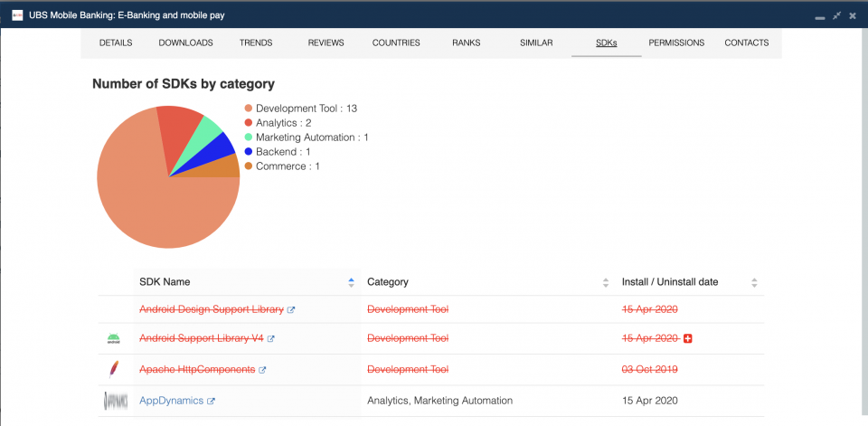Click 'Analytics, Marketing Automation' category cell
This screenshot has width=868, height=426.
coord(440,401)
